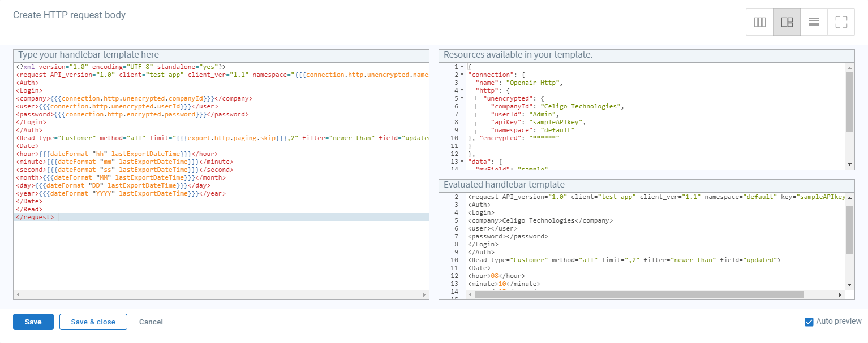Click the Read type="Customer" template line
The width and height of the screenshot is (868, 343).
(x=221, y=138)
